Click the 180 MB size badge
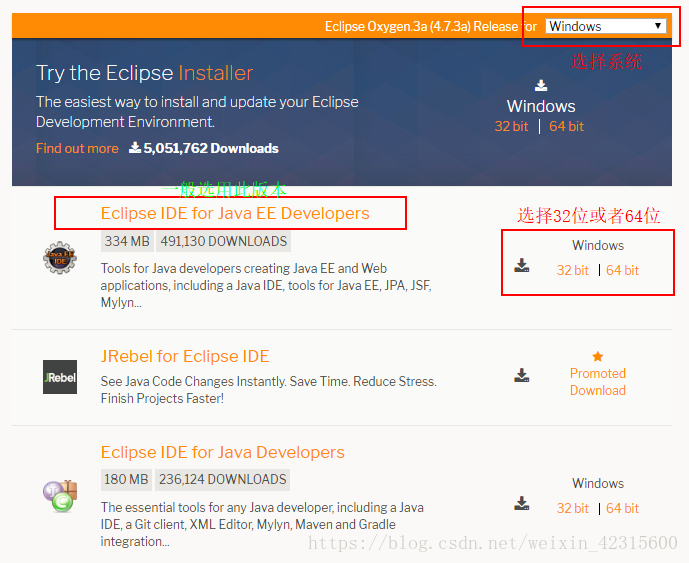The height and width of the screenshot is (563, 689). coord(127,479)
